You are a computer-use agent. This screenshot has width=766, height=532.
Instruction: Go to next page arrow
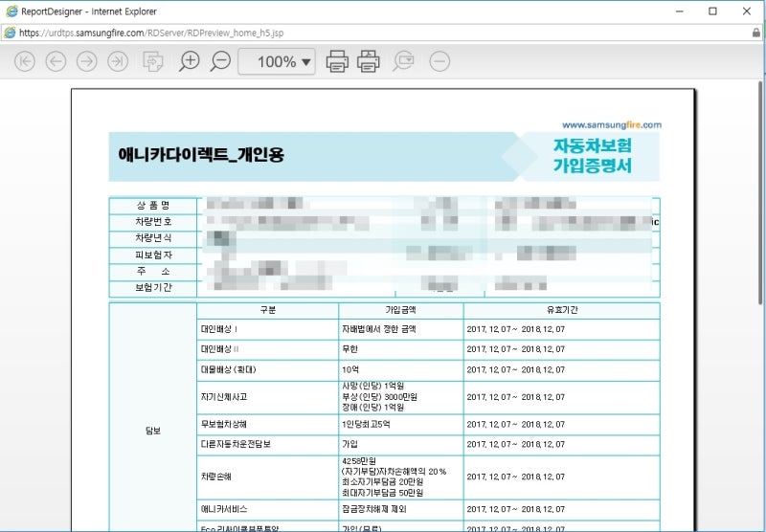tap(86, 61)
